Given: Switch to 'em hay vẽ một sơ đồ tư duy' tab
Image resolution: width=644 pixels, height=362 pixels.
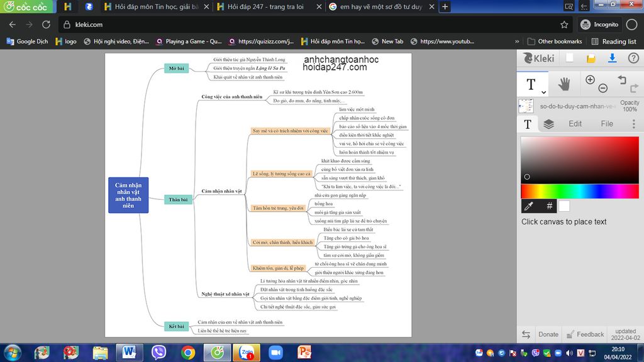Looking at the screenshot, I should (x=380, y=6).
